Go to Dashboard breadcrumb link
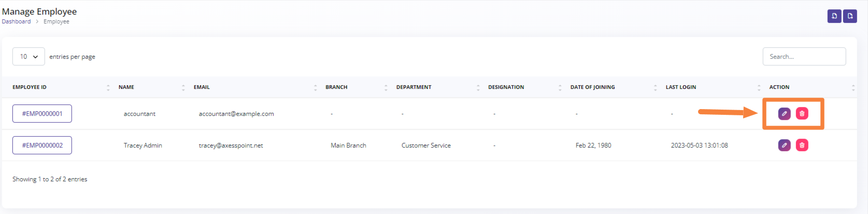This screenshot has height=214, width=868. click(x=16, y=22)
